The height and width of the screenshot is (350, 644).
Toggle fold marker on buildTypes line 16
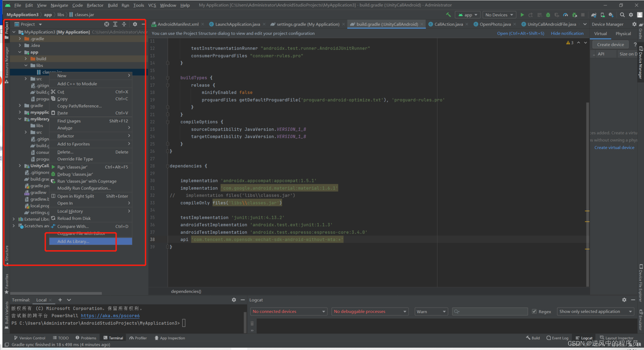168,78
